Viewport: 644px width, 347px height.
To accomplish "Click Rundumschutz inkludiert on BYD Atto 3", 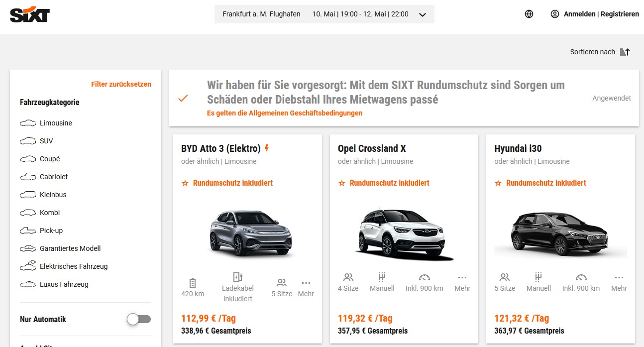I will tap(233, 183).
